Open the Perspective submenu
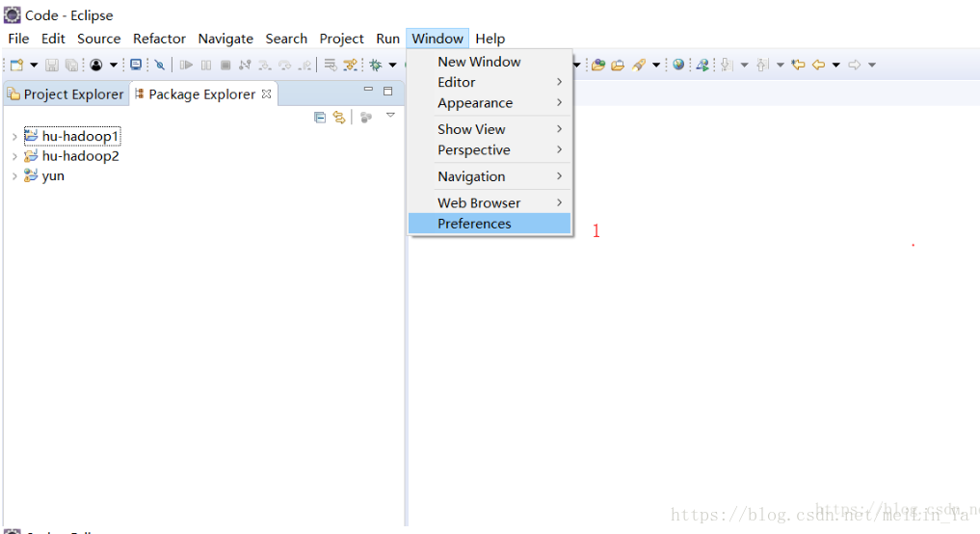 click(x=490, y=150)
